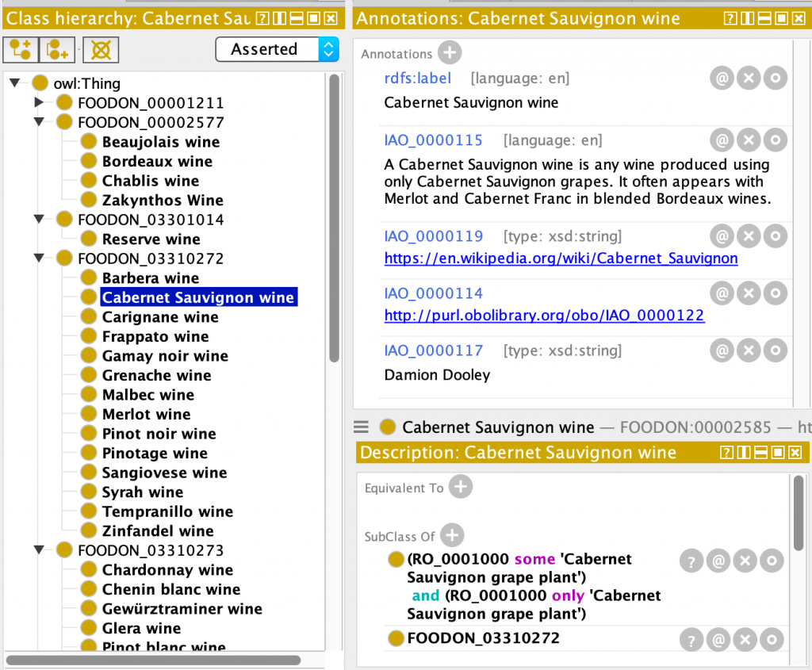The width and height of the screenshot is (812, 670).
Task: Click the rdfs:label annotation property link
Action: point(417,78)
